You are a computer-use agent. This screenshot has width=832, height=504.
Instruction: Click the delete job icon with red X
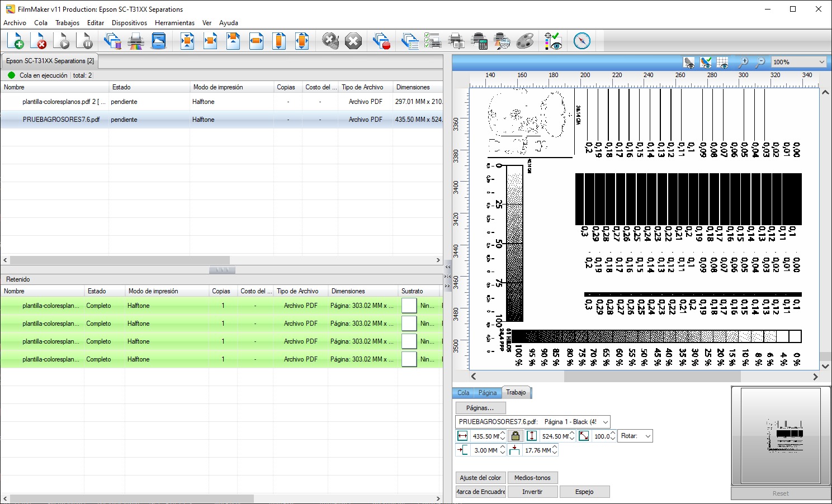point(39,41)
